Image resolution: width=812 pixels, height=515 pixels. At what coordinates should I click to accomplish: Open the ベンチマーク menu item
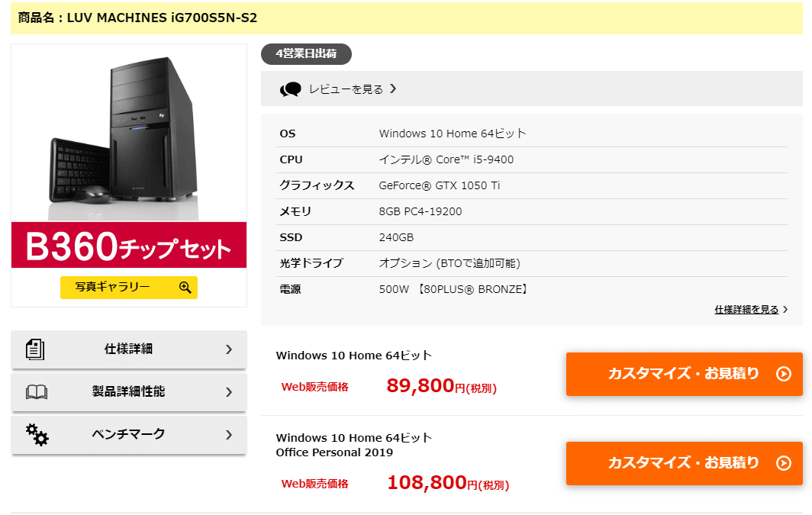tap(128, 434)
